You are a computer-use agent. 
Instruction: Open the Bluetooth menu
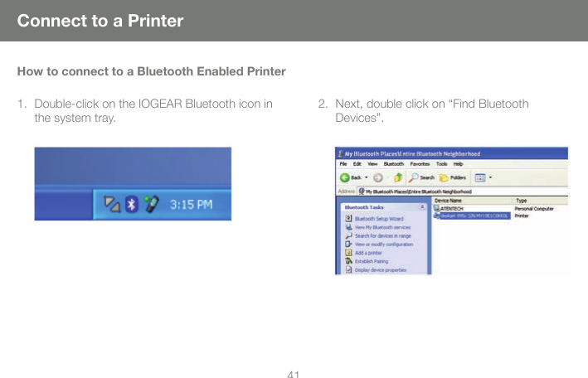394,164
